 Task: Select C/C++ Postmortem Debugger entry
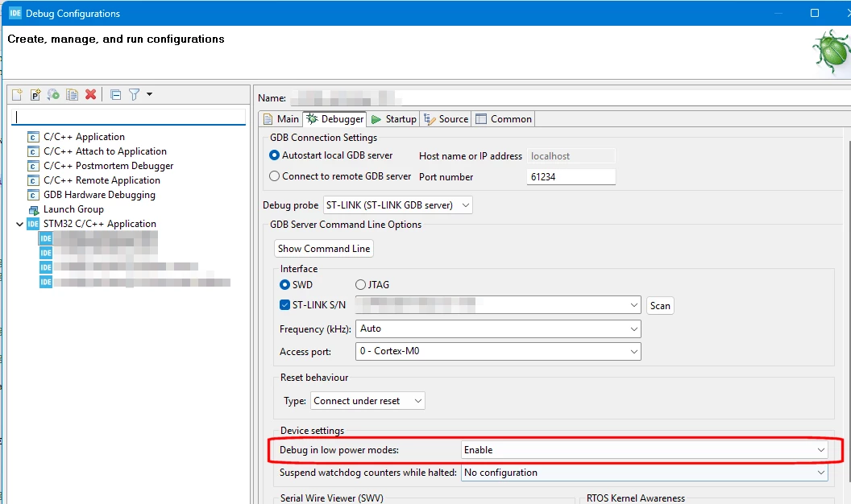coord(109,166)
